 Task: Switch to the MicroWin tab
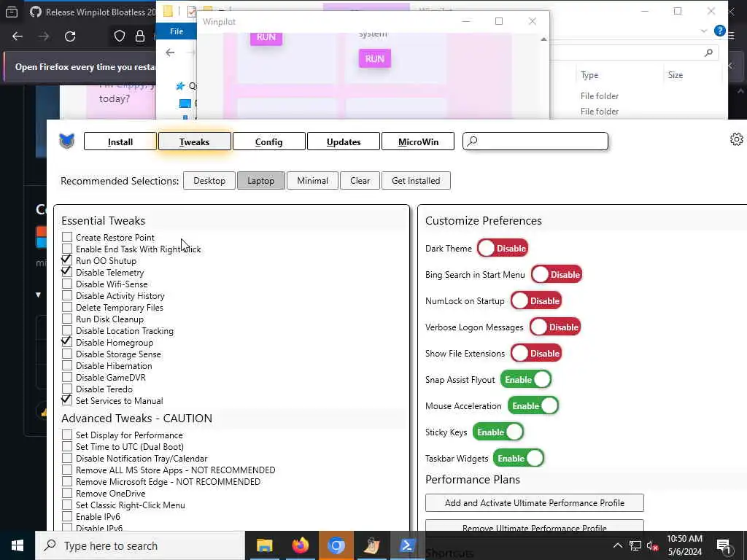pyautogui.click(x=418, y=141)
